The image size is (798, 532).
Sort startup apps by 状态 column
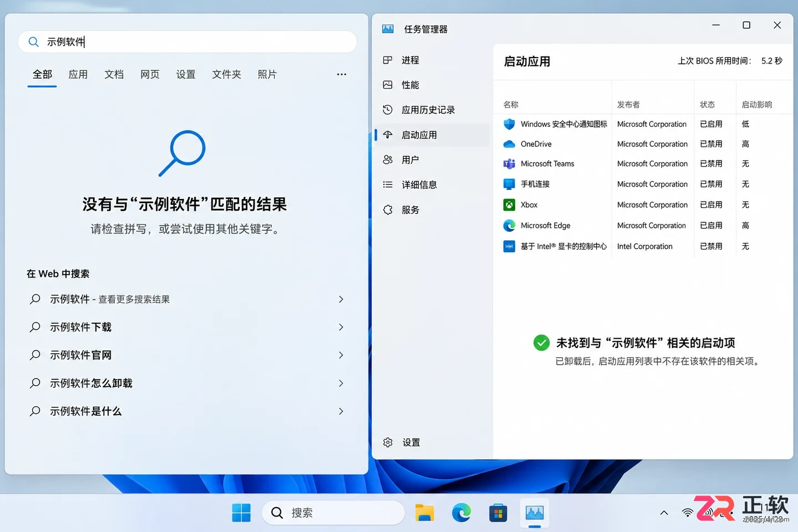tap(707, 104)
